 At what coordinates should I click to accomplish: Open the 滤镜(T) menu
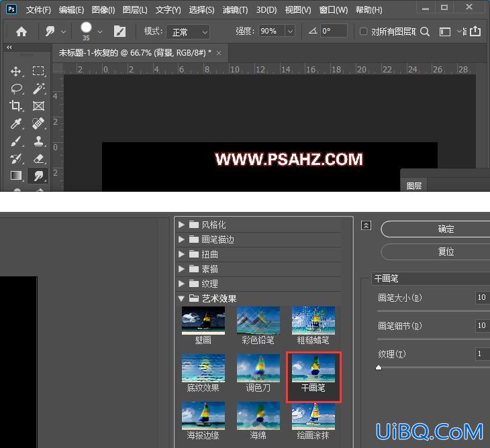[235, 10]
